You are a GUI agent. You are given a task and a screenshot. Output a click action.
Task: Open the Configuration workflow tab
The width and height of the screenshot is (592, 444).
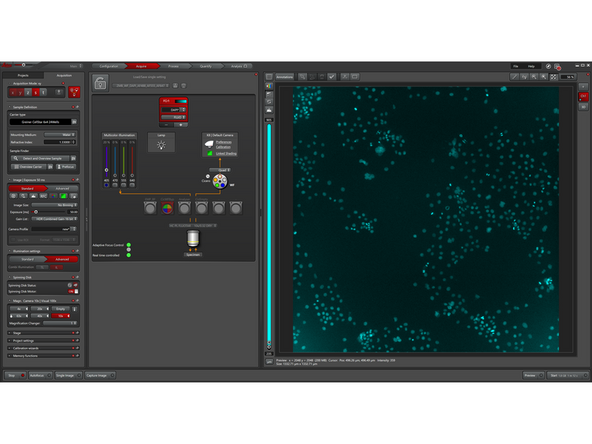(109, 66)
